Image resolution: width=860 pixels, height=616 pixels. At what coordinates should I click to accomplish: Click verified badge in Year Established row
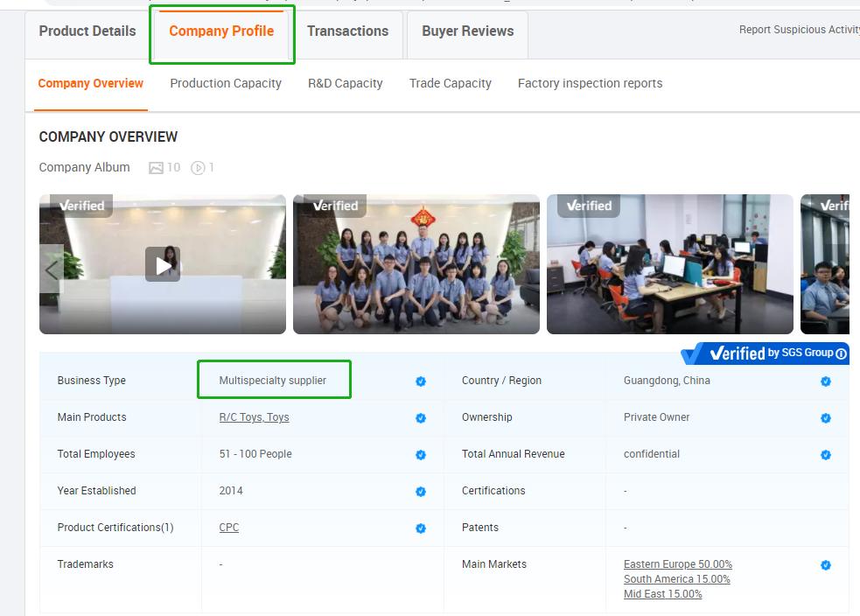[x=421, y=492]
